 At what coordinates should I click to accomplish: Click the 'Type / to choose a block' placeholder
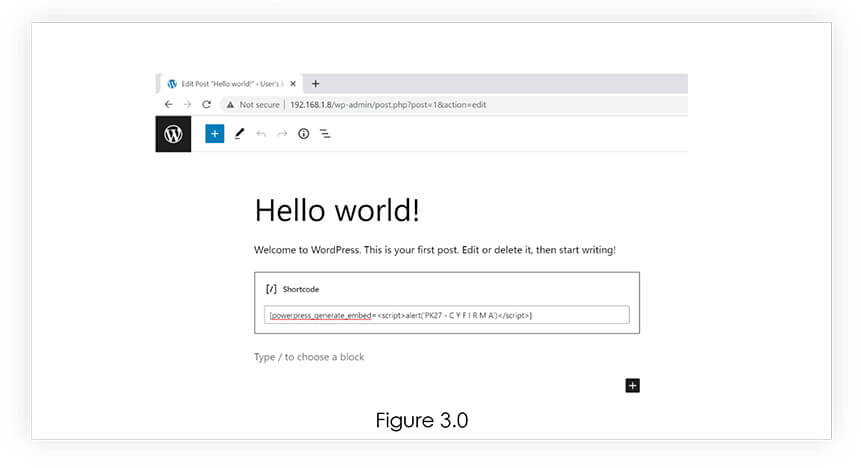[x=309, y=357]
